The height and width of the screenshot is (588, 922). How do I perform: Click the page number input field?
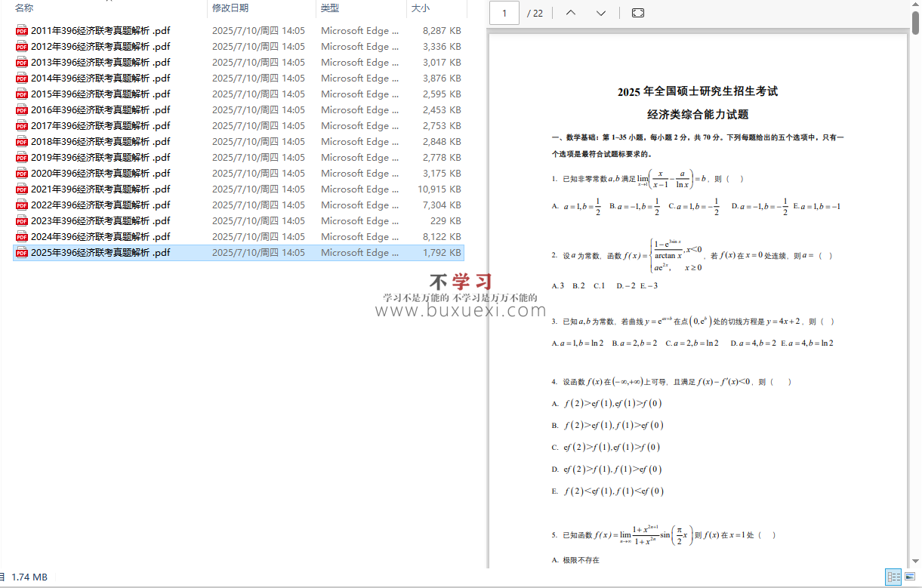point(504,13)
